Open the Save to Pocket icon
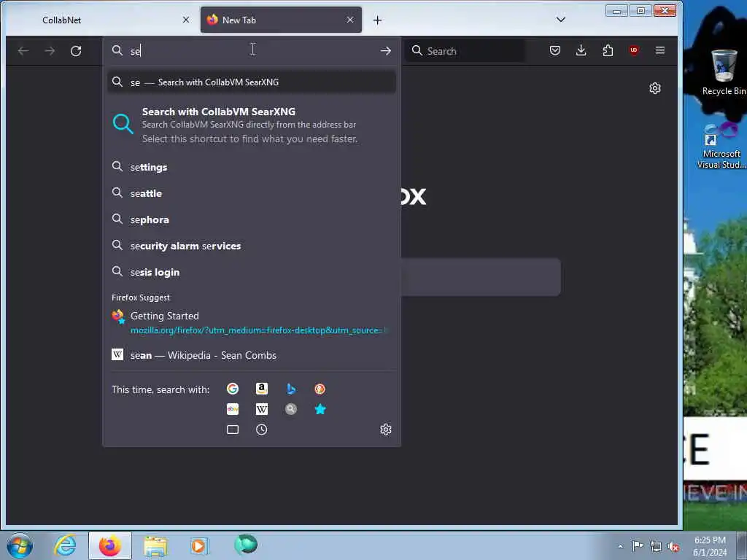 555,50
